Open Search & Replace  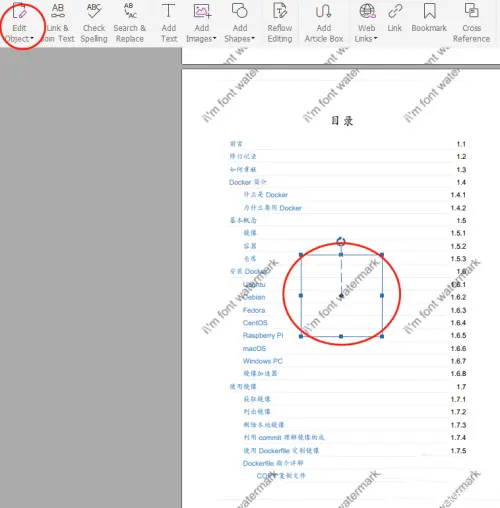pos(130,24)
